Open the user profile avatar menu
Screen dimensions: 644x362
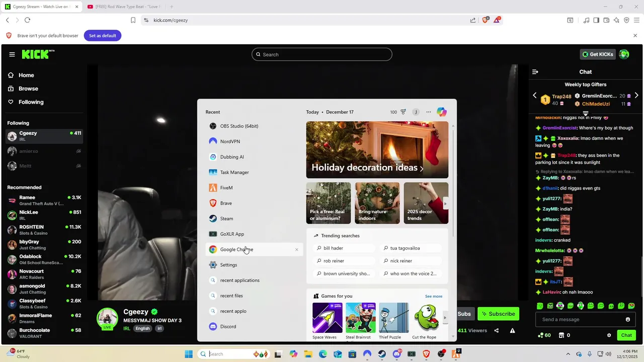[624, 54]
